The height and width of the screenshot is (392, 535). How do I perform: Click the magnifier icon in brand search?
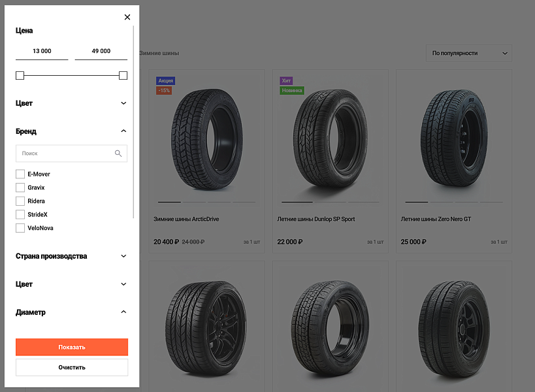coord(118,154)
